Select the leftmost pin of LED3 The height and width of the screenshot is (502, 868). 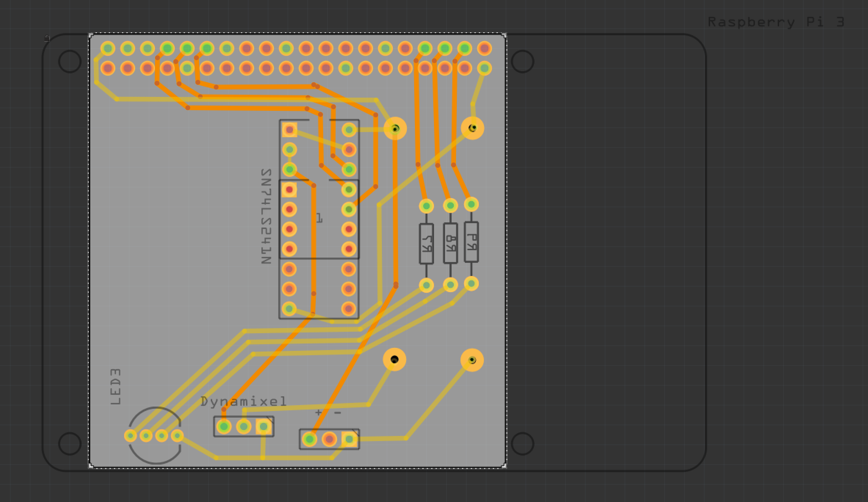pyautogui.click(x=130, y=436)
